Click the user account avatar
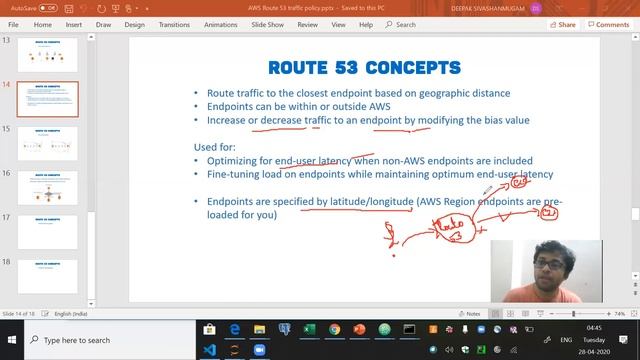The image size is (640, 360). (536, 8)
